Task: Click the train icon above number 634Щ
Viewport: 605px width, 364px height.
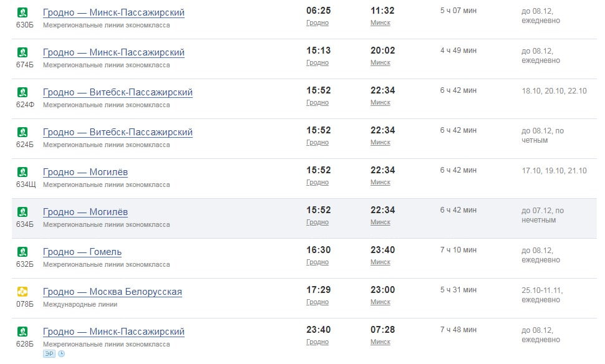Action: [x=22, y=172]
